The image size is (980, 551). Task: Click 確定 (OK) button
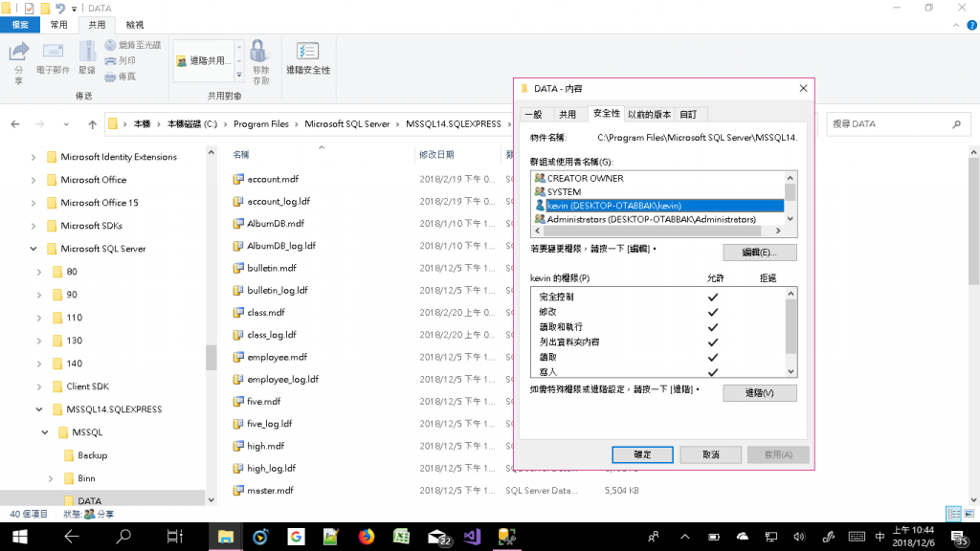pyautogui.click(x=642, y=454)
